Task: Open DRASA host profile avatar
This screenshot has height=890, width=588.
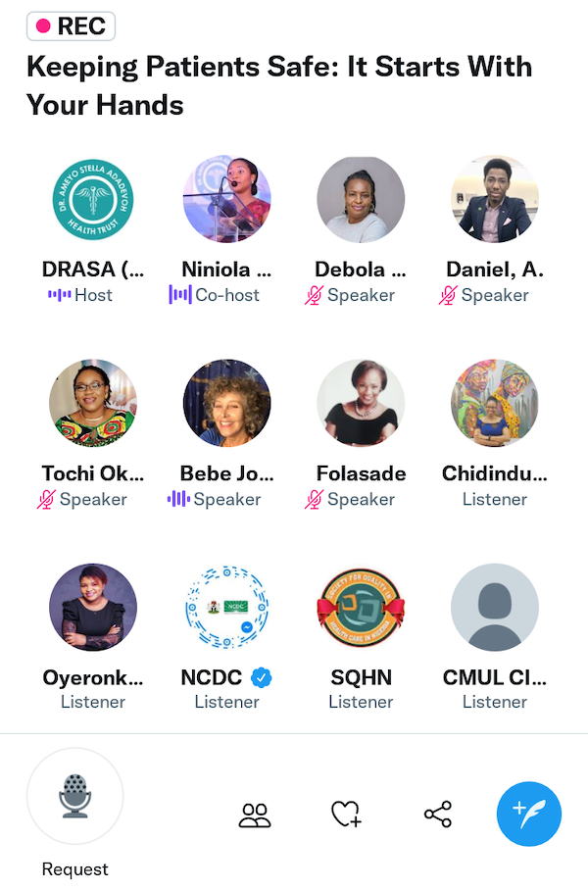Action: tap(93, 199)
